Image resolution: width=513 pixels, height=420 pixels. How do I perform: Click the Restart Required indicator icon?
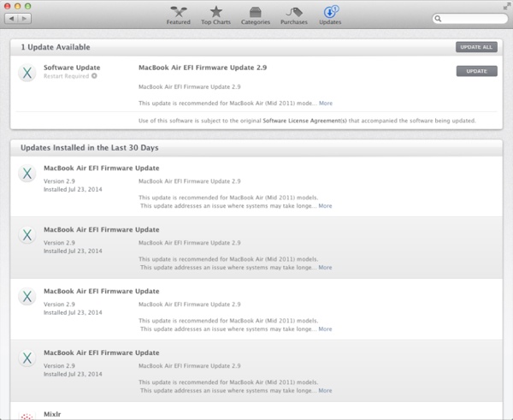pos(94,76)
